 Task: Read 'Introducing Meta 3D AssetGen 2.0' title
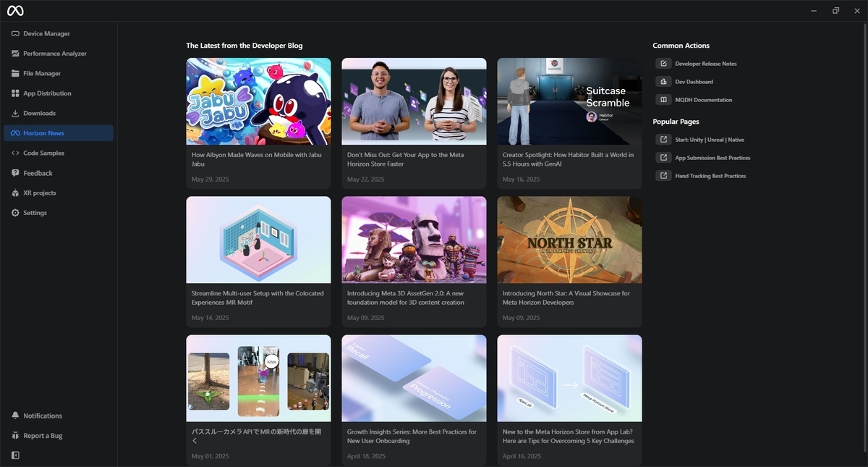click(x=406, y=298)
